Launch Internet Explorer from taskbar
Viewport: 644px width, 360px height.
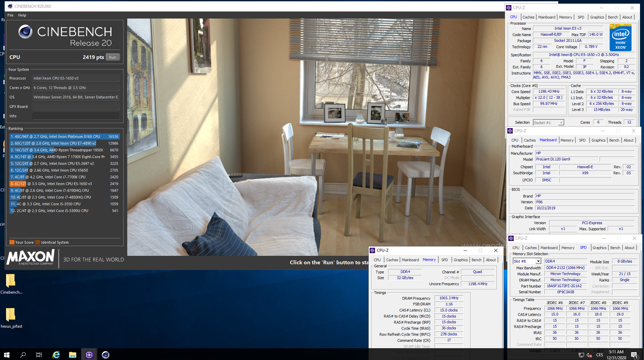click(56, 355)
